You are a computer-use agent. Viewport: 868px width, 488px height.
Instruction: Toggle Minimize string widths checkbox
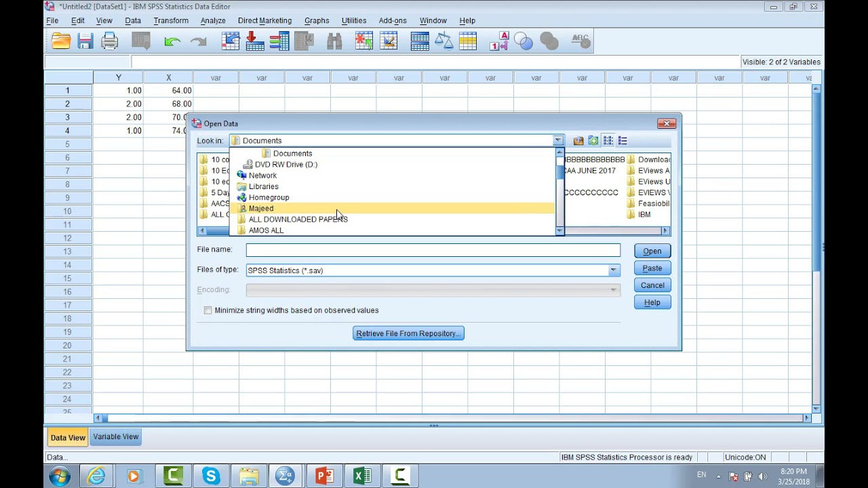[208, 310]
